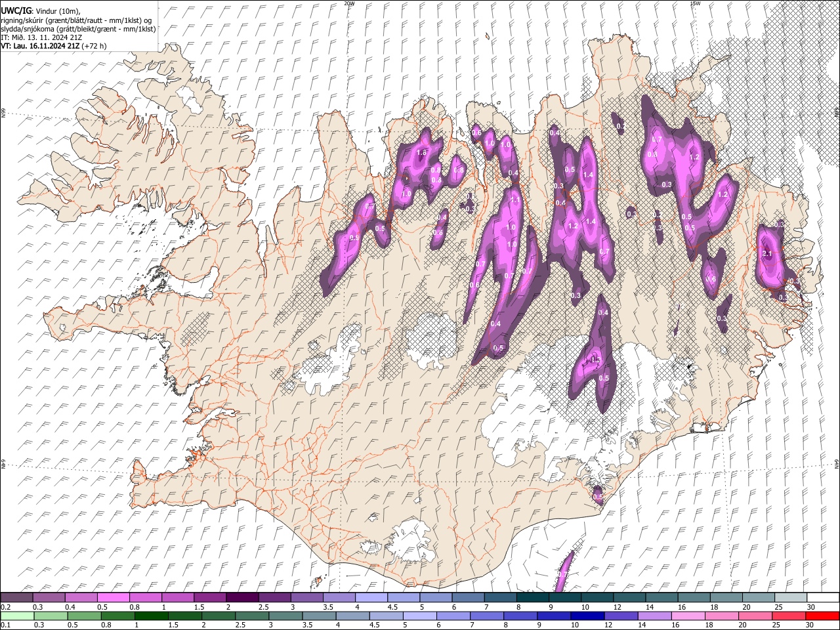Pick the 0.2 grey-purple swatch in upper legend row
Screen dimensions: 840x630
(x=16, y=597)
